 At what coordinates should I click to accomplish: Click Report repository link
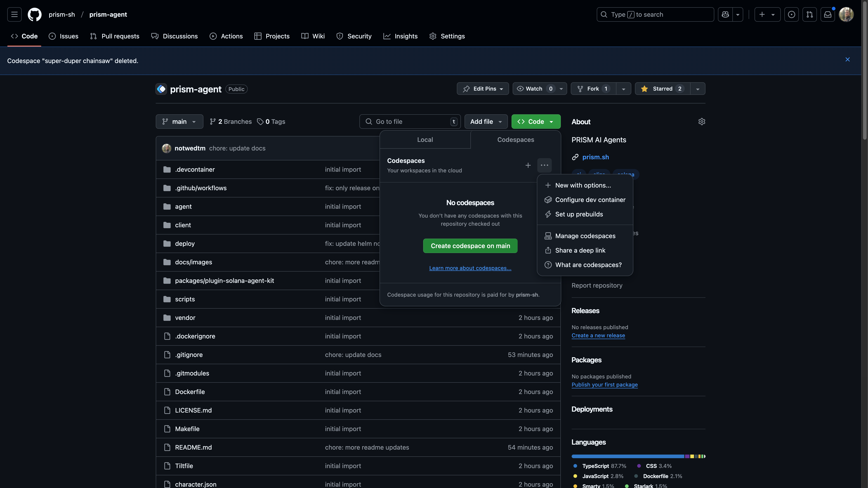click(x=597, y=285)
